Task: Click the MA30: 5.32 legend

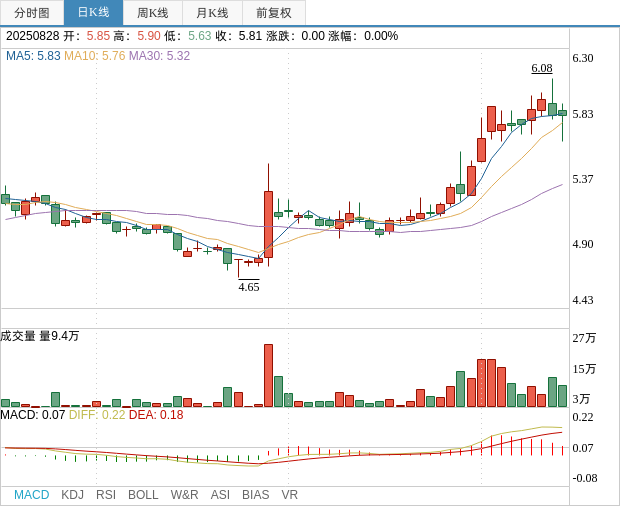Action: pos(159,56)
